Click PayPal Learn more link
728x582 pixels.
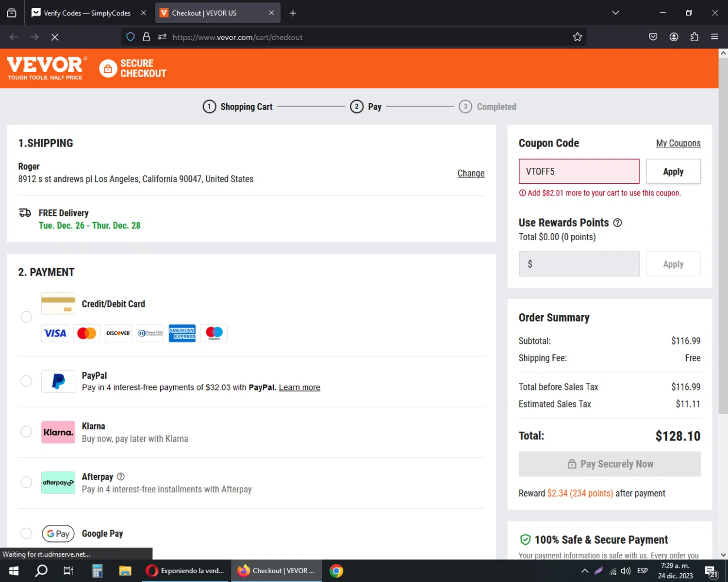299,387
